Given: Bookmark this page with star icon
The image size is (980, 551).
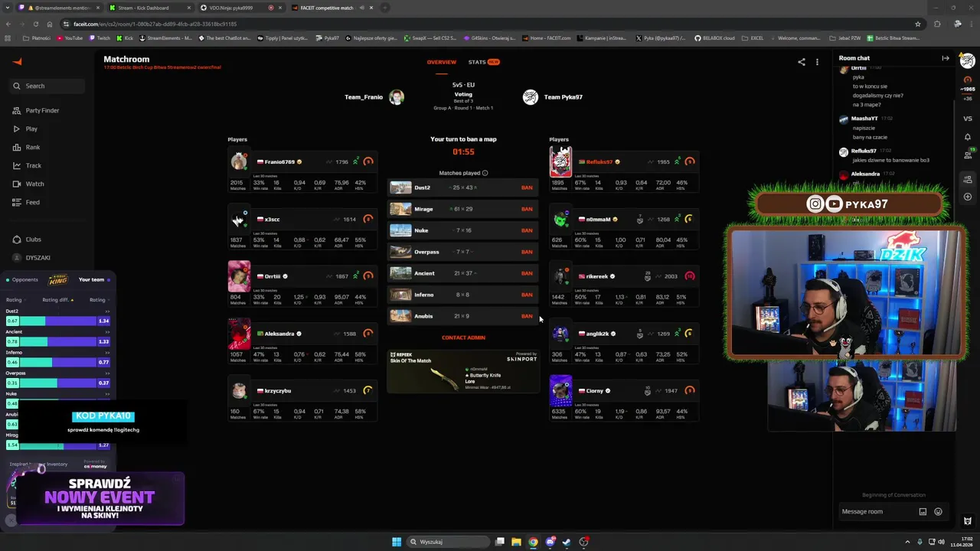Looking at the screenshot, I should (918, 24).
